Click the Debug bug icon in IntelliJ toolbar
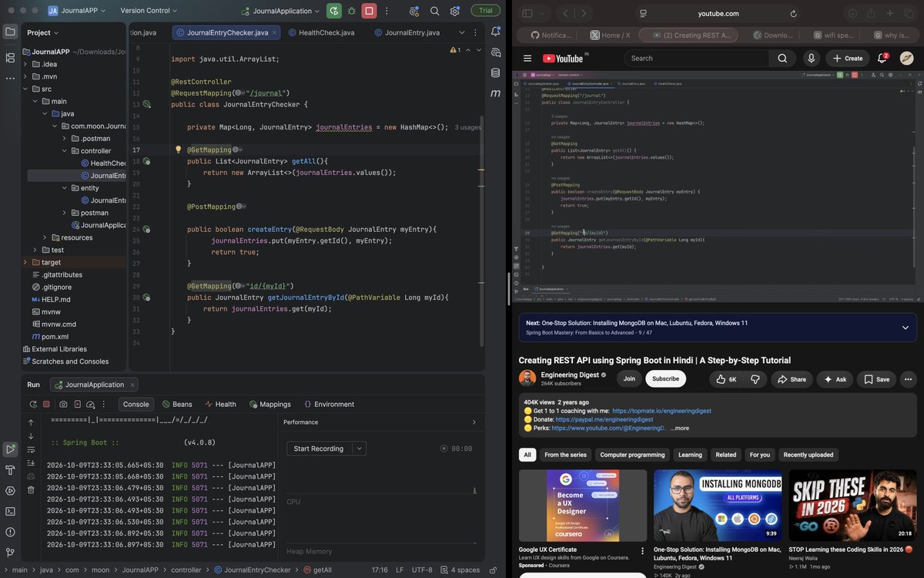Viewport: 924px width, 578px height. pyautogui.click(x=352, y=11)
